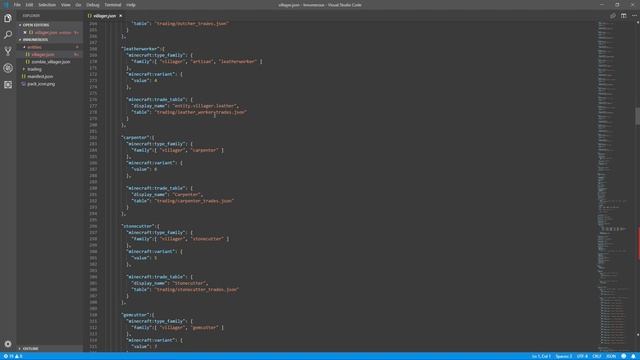Open the Selection menu
The width and height of the screenshot is (640, 360).
(47, 5)
